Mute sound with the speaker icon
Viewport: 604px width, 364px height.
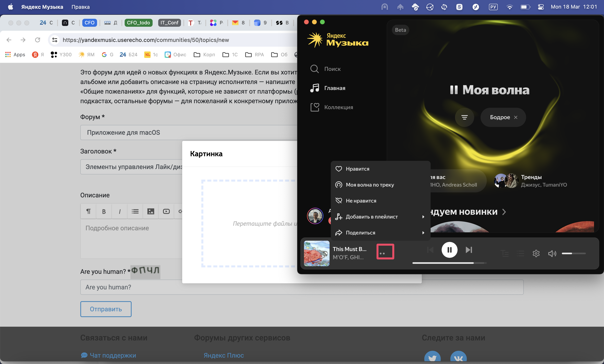pyautogui.click(x=552, y=253)
